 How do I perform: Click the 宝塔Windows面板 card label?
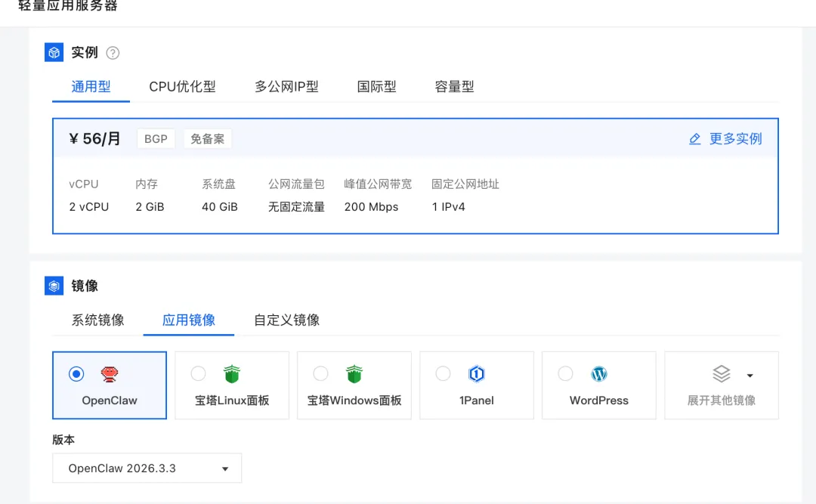point(354,400)
